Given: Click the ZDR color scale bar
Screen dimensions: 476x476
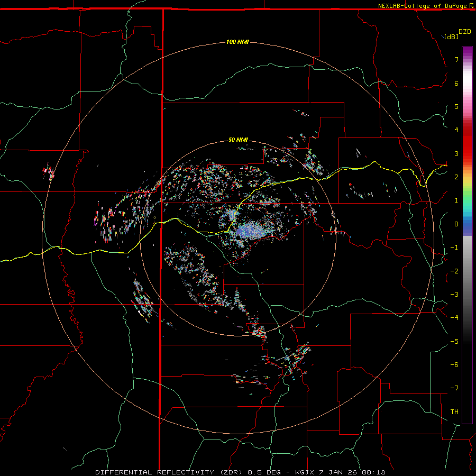Looking at the screenshot, I should coord(467,235).
